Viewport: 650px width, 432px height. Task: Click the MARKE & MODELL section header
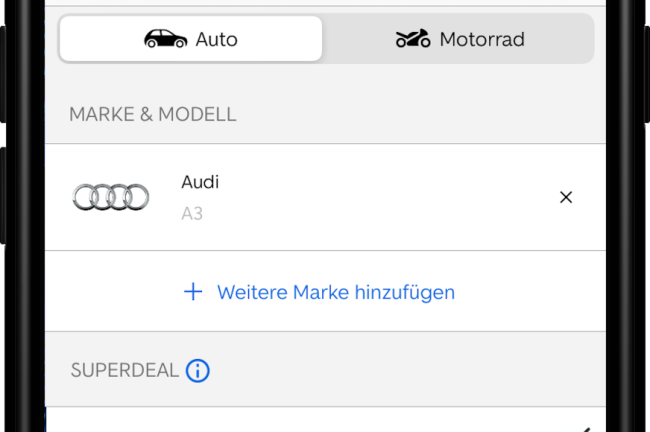[153, 114]
